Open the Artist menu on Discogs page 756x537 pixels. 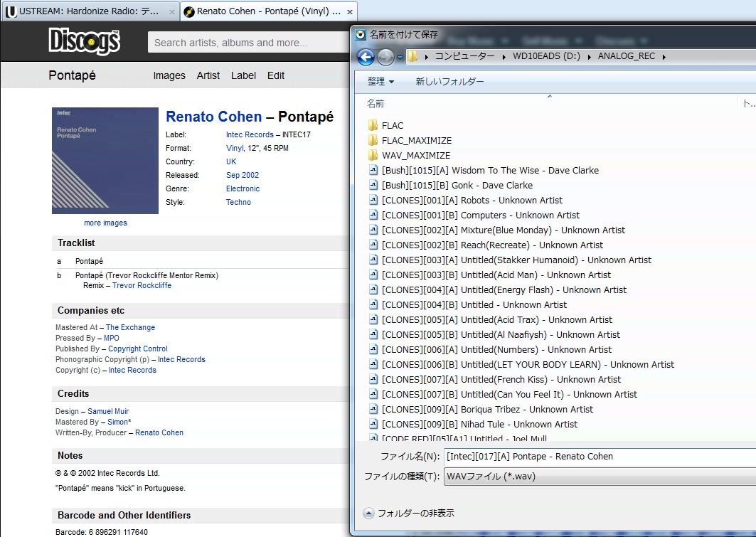pos(208,75)
